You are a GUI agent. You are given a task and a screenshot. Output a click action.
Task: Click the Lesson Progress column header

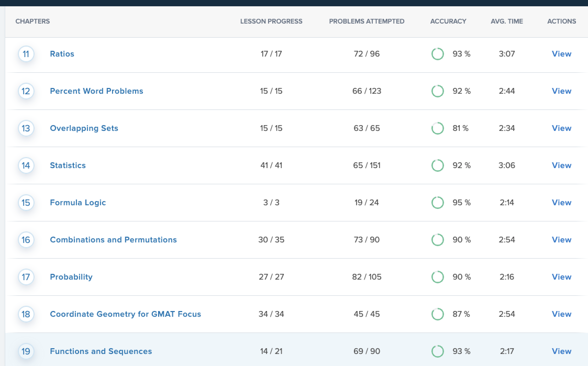click(x=271, y=21)
